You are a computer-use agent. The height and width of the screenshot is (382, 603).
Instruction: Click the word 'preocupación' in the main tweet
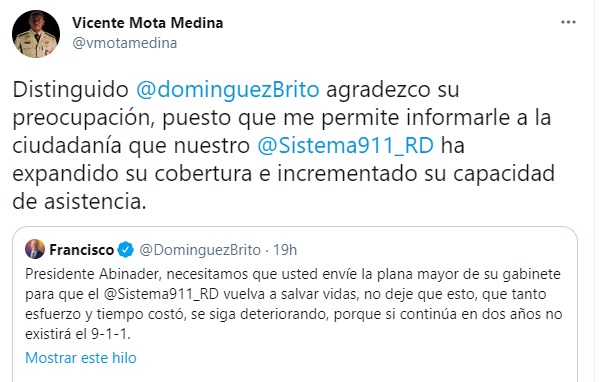83,118
